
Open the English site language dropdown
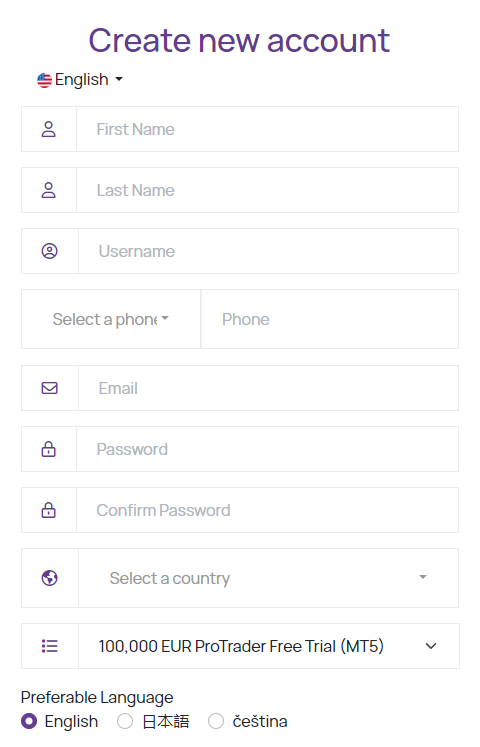80,80
